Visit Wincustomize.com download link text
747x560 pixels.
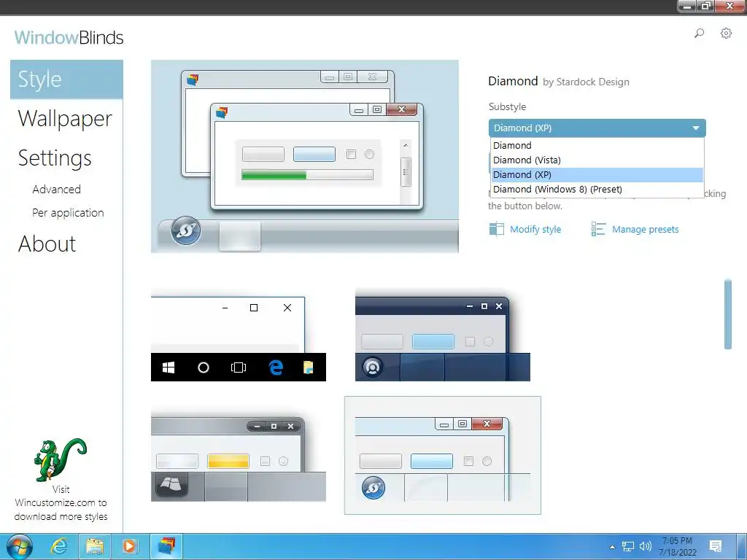coord(61,503)
